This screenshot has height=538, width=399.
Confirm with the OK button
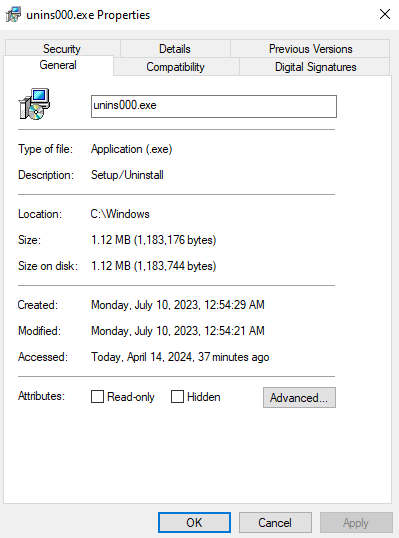coord(194,523)
